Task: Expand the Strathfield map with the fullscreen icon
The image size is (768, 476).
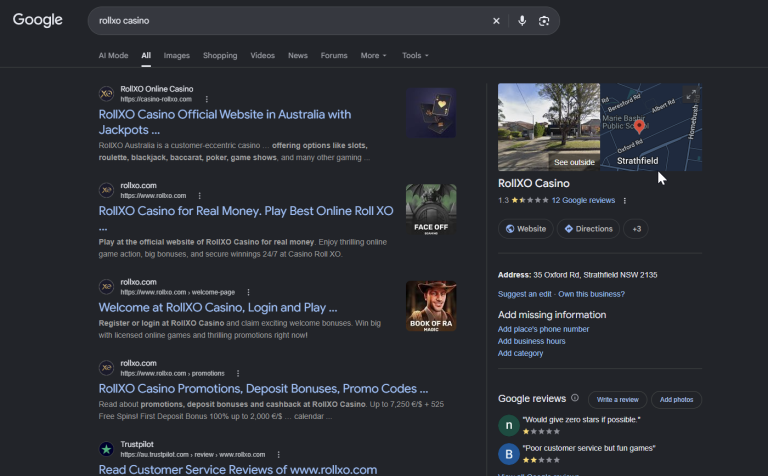Action: pos(691,95)
